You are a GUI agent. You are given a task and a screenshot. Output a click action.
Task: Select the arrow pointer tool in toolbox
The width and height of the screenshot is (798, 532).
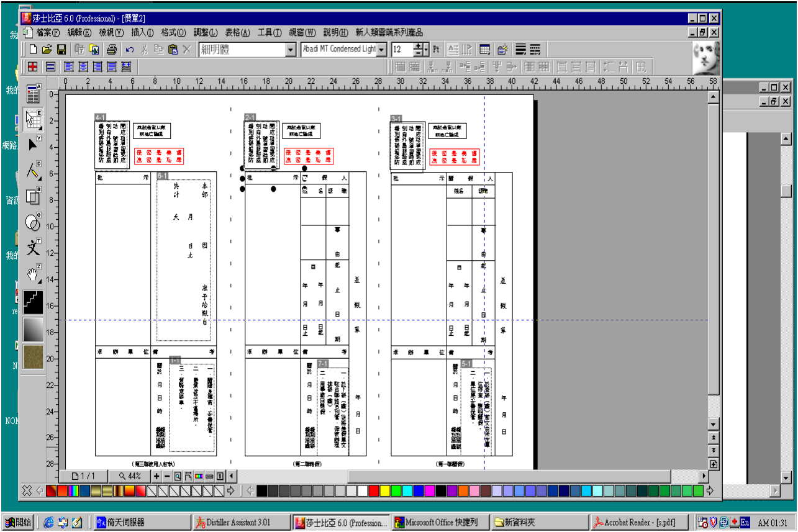click(x=34, y=145)
